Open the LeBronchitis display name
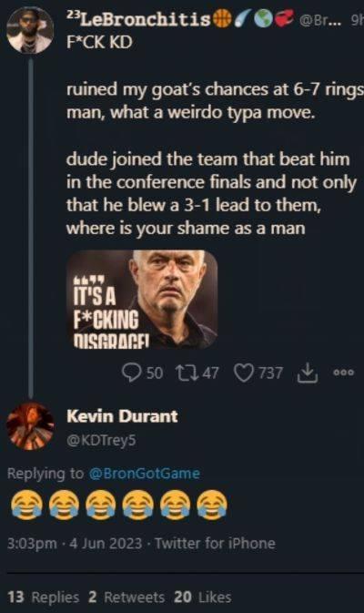 click(139, 19)
